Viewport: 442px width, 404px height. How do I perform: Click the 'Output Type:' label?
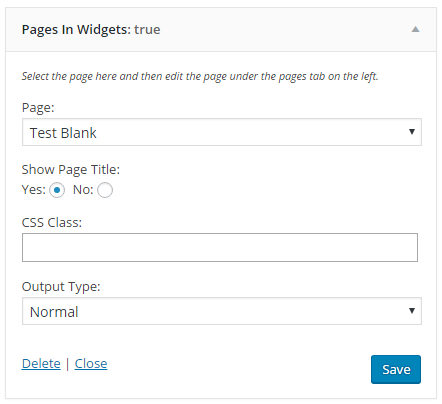point(61,287)
